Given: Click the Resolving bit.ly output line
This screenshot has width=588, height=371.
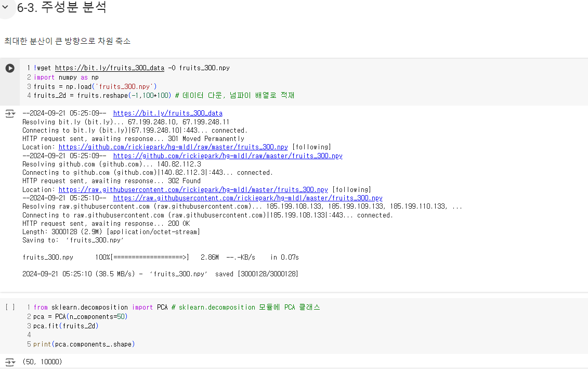Looking at the screenshot, I should click(126, 122).
